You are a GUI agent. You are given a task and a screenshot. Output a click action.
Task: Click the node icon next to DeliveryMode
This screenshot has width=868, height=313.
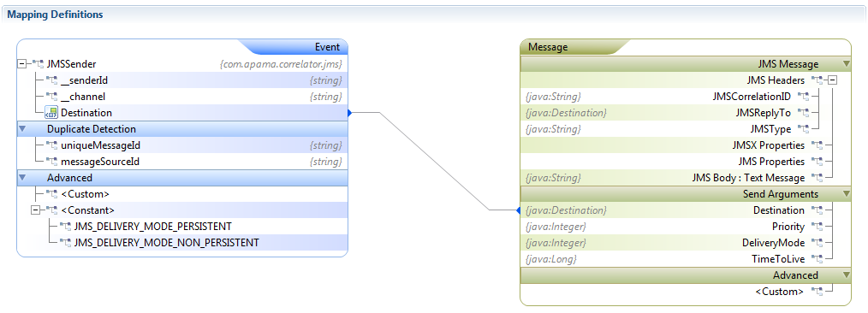[817, 243]
